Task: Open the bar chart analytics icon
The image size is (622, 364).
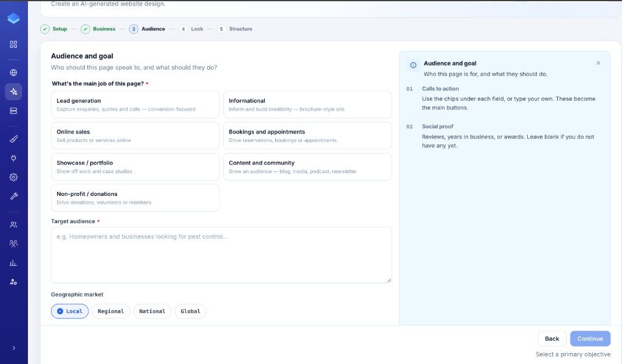Action: tap(13, 263)
